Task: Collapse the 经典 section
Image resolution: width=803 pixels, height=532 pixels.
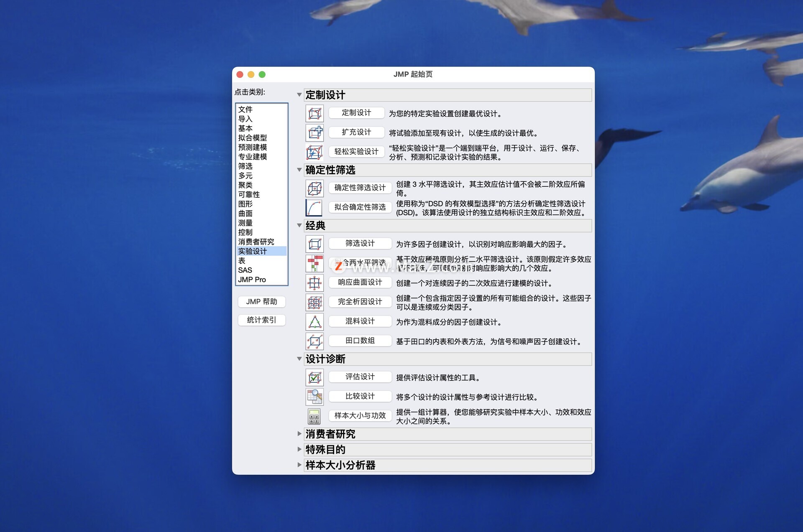Action: tap(299, 225)
